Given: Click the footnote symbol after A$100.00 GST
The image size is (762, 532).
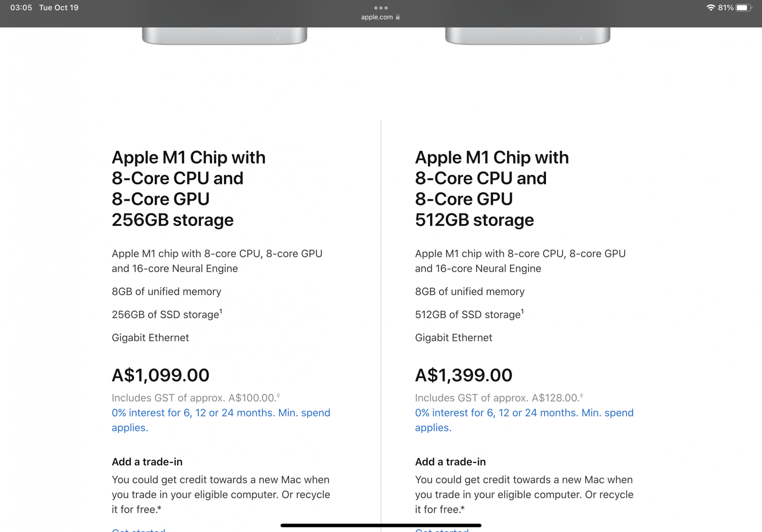Looking at the screenshot, I should [x=279, y=396].
